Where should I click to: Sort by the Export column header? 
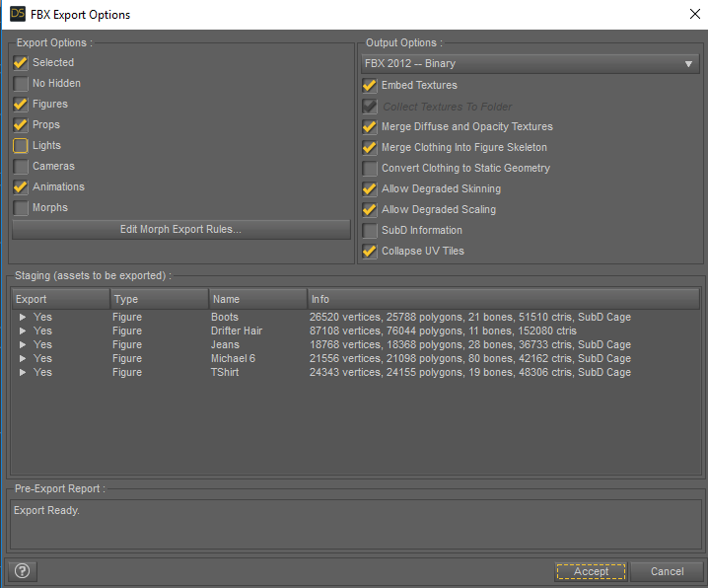pos(61,299)
